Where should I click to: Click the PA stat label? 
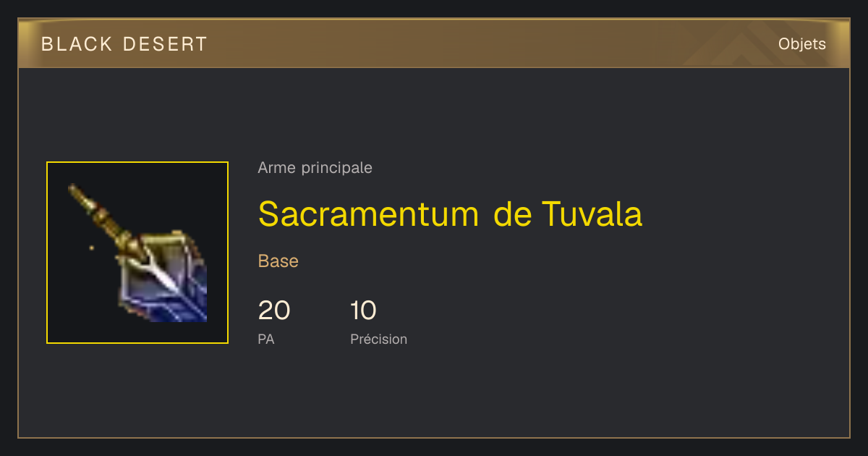click(266, 339)
